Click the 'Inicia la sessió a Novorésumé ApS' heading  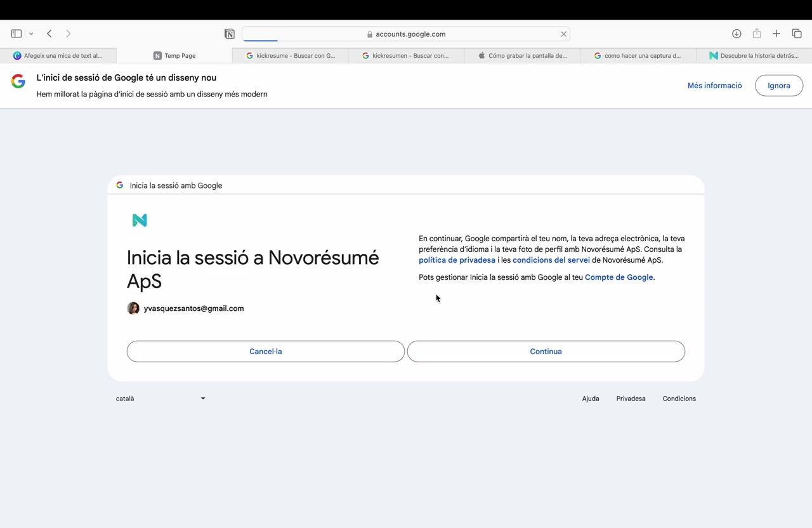click(253, 269)
